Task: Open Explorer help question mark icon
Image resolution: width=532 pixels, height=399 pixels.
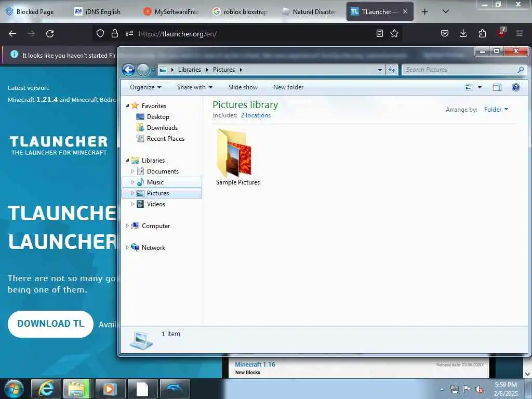Action: click(516, 87)
